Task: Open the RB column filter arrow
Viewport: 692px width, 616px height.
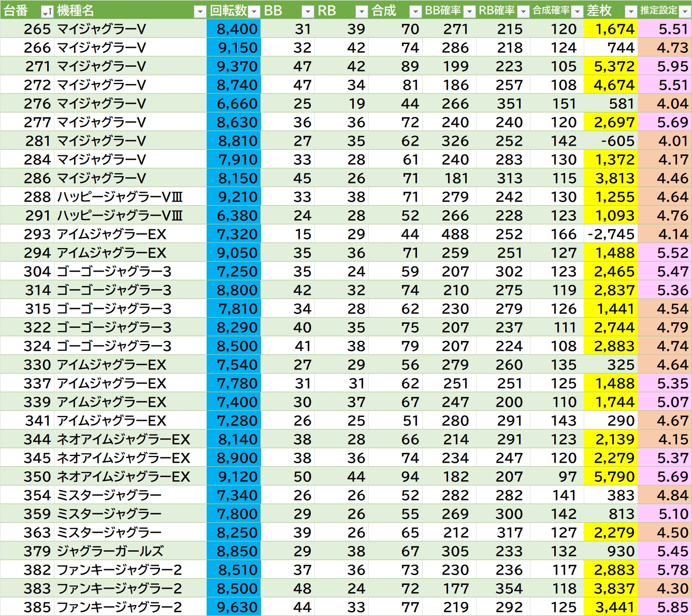Action: coord(362,11)
